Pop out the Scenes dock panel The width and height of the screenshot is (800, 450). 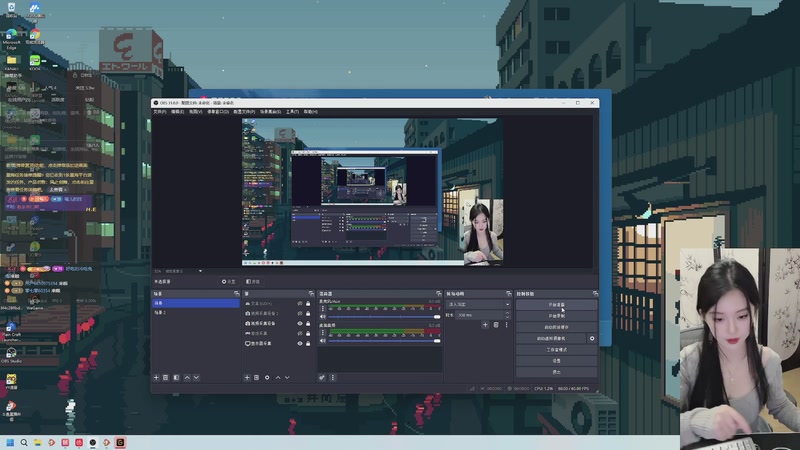click(236, 294)
